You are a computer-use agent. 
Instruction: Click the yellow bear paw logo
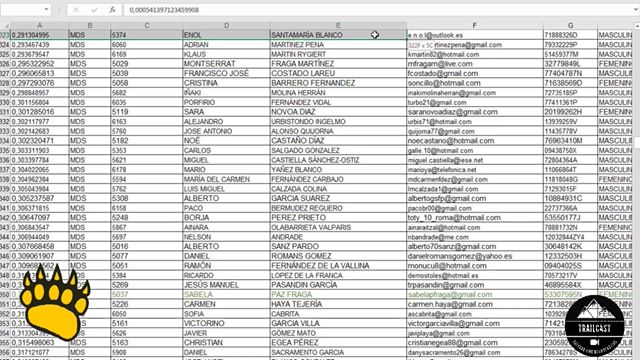point(54,302)
